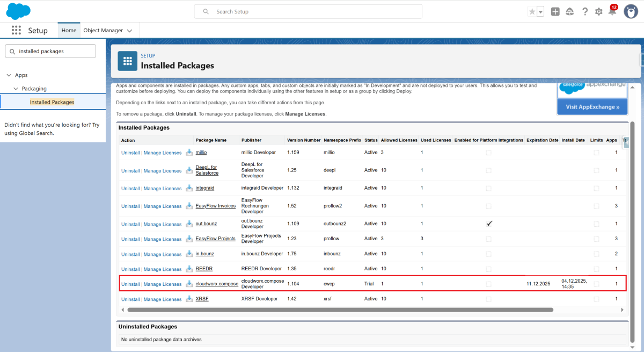Open the Setup gear menu
The height and width of the screenshot is (352, 644).
599,11
